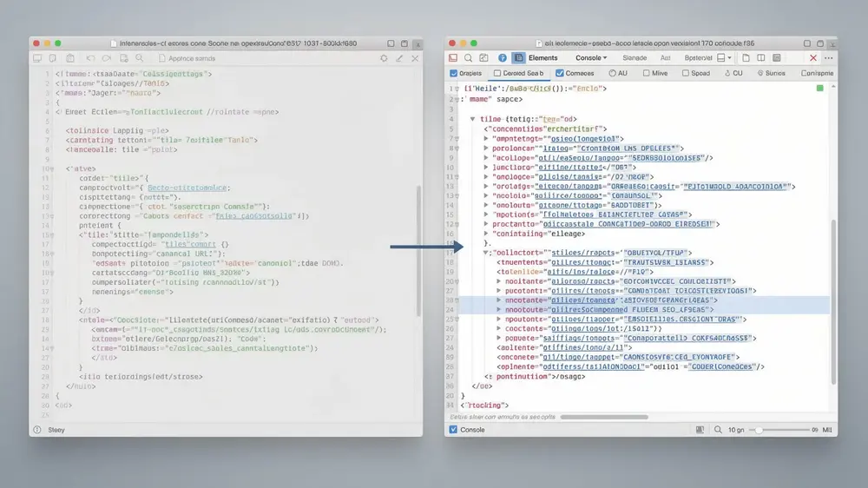Viewport: 868px width, 488px height.
Task: Toggle the CU filter option
Action: [733, 73]
